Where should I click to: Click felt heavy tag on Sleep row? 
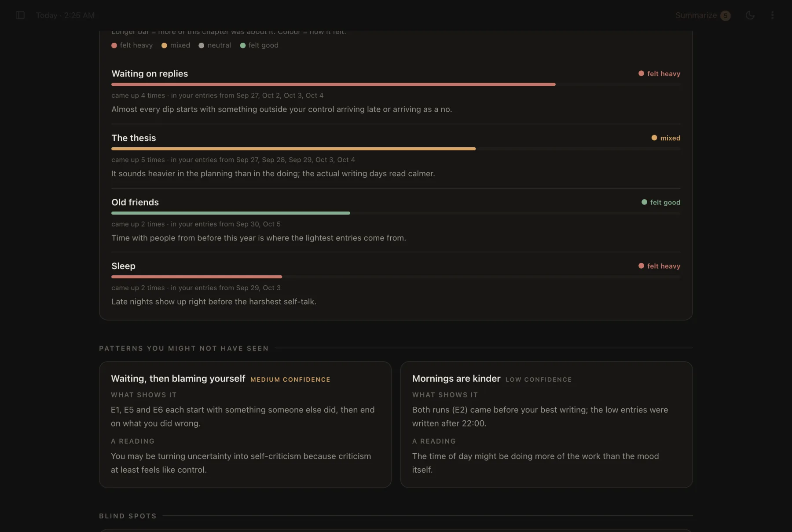tap(659, 266)
